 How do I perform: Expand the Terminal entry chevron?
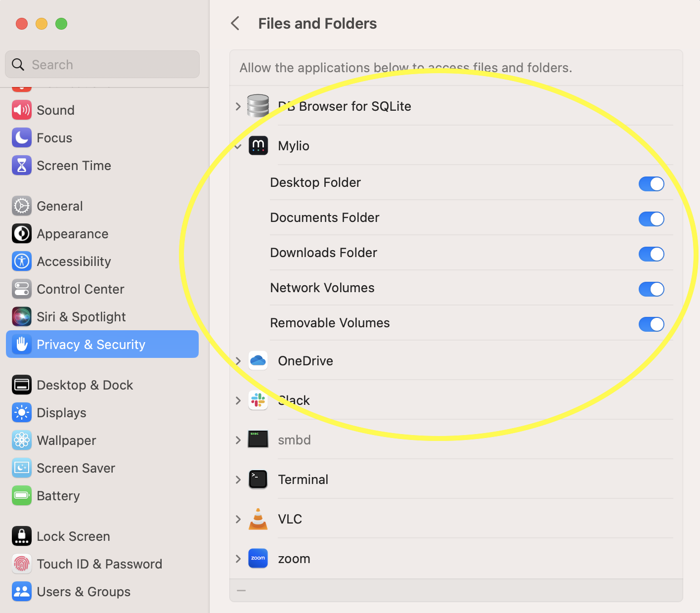pos(238,480)
